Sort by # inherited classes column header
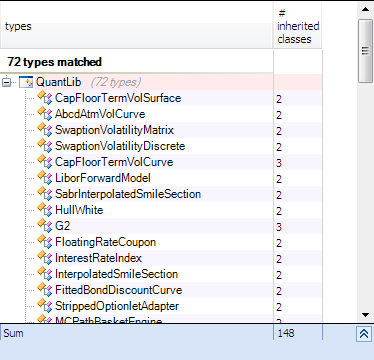This screenshot has width=374, height=360. [x=298, y=26]
